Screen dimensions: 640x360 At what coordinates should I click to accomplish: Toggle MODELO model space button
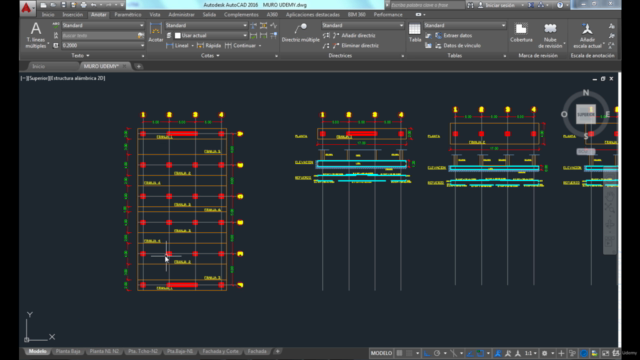[x=381, y=353]
